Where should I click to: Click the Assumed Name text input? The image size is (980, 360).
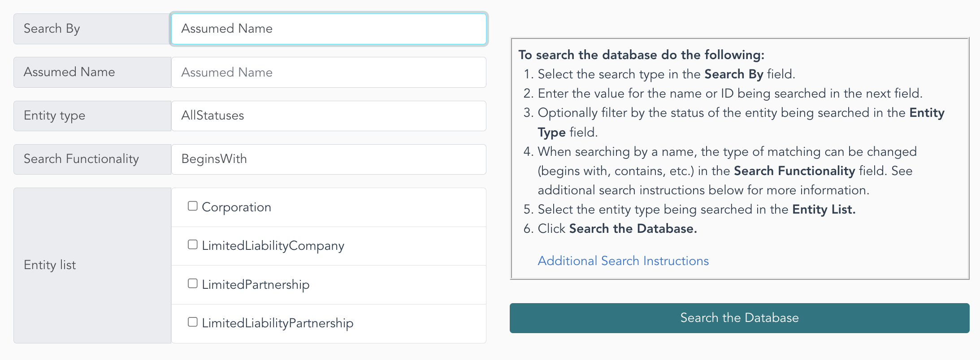(x=329, y=72)
